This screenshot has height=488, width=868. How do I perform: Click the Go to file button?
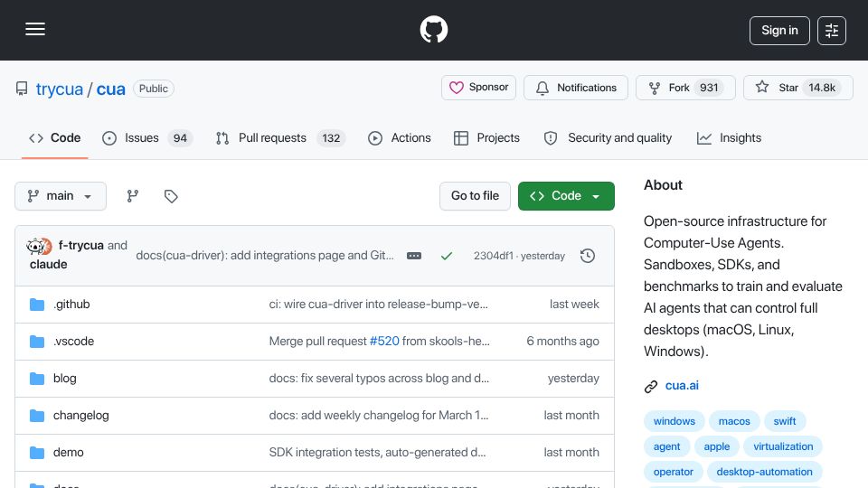[x=475, y=196]
